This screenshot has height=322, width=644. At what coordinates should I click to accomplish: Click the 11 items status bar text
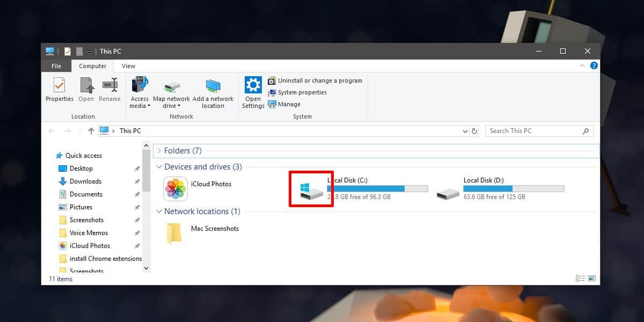(61, 279)
